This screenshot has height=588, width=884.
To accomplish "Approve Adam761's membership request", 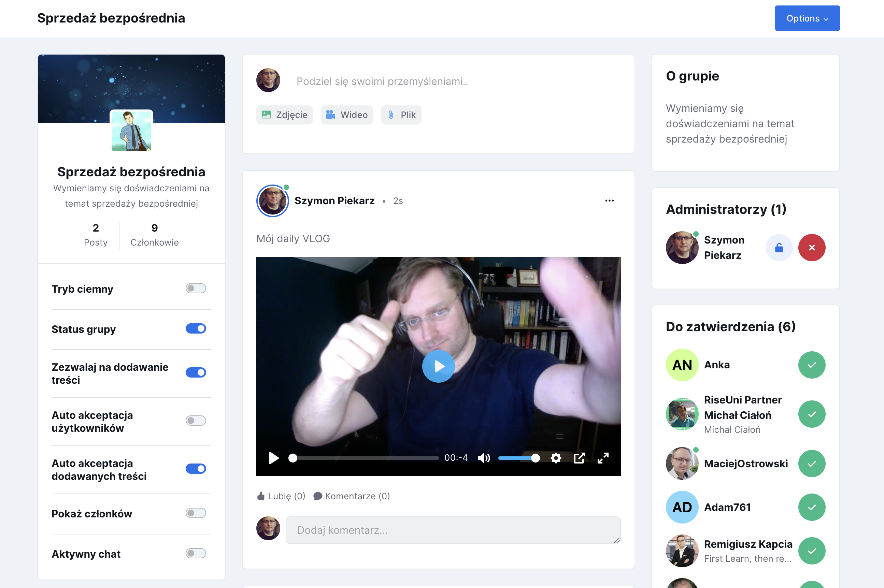I will click(x=812, y=508).
